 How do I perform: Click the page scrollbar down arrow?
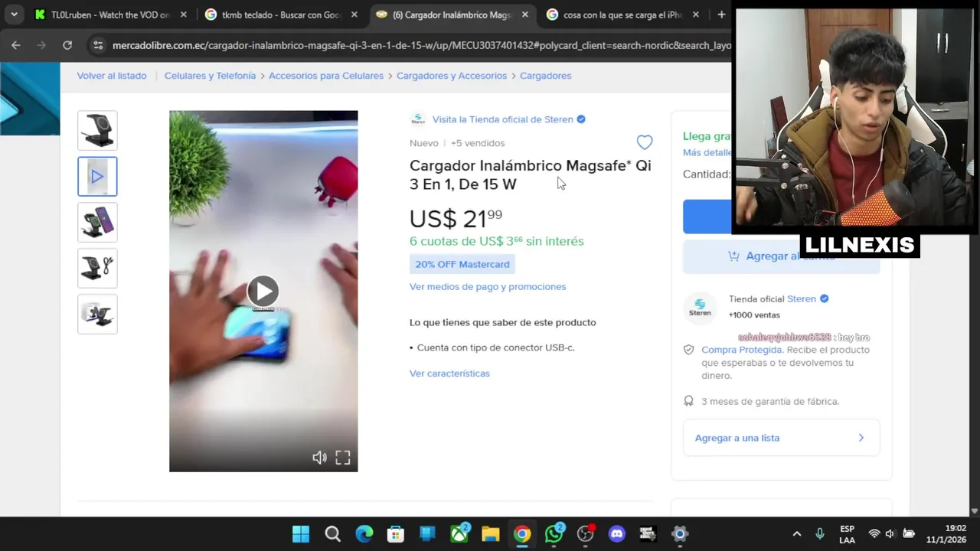pyautogui.click(x=974, y=510)
